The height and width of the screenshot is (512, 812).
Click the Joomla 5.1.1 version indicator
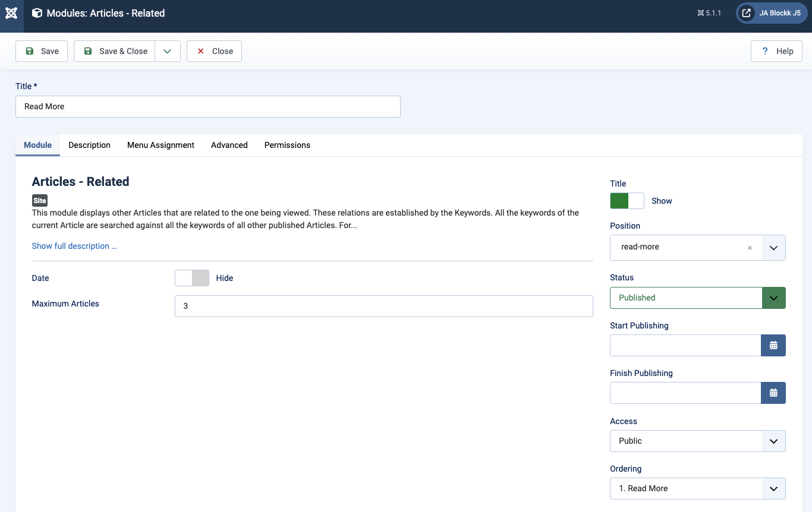709,13
